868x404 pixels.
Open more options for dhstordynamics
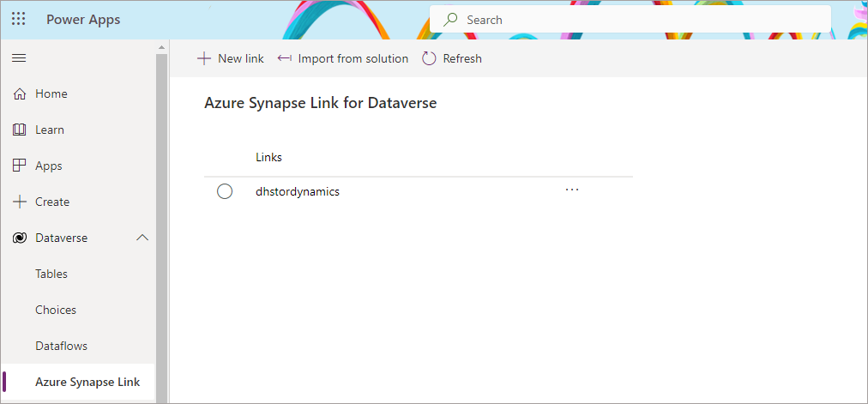[572, 190]
